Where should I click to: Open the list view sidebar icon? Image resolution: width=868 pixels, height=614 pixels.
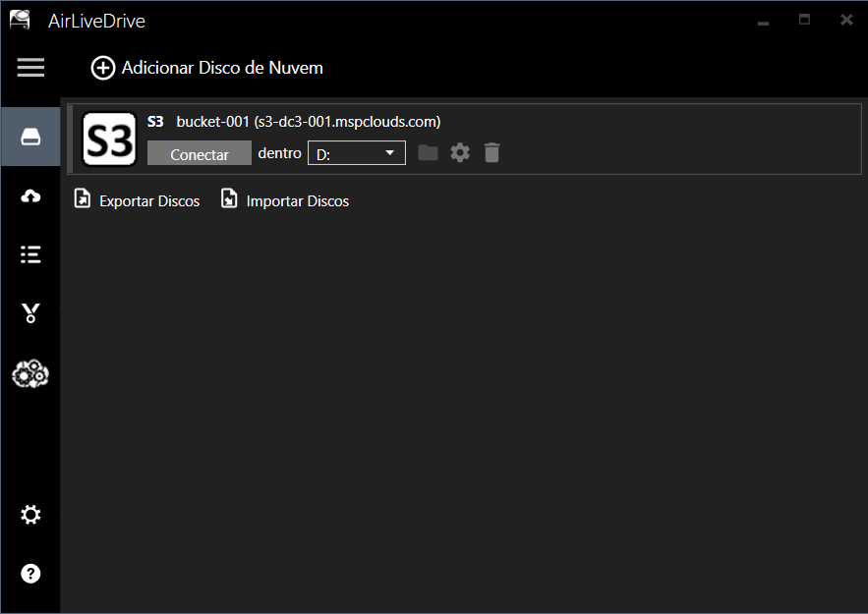[x=30, y=254]
